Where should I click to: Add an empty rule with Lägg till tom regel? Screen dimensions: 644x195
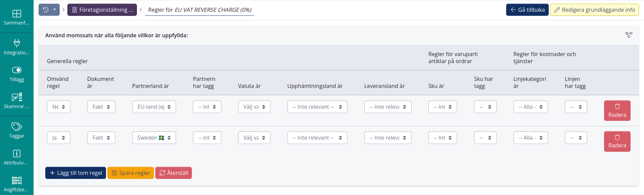tap(75, 173)
